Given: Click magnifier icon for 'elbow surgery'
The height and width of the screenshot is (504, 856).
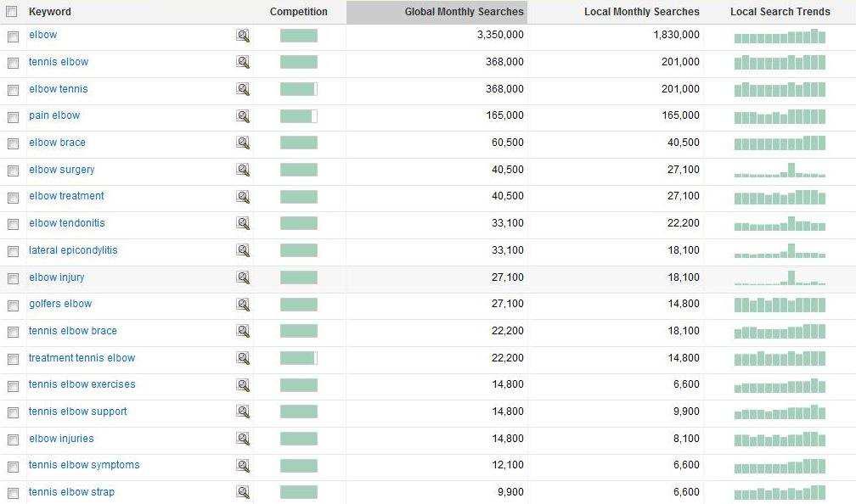Looking at the screenshot, I should 243,171.
